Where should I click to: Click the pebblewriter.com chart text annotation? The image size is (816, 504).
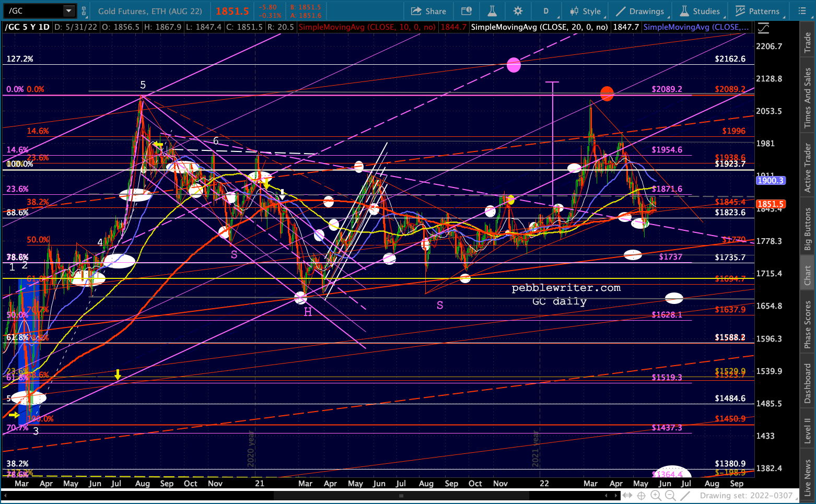(566, 288)
